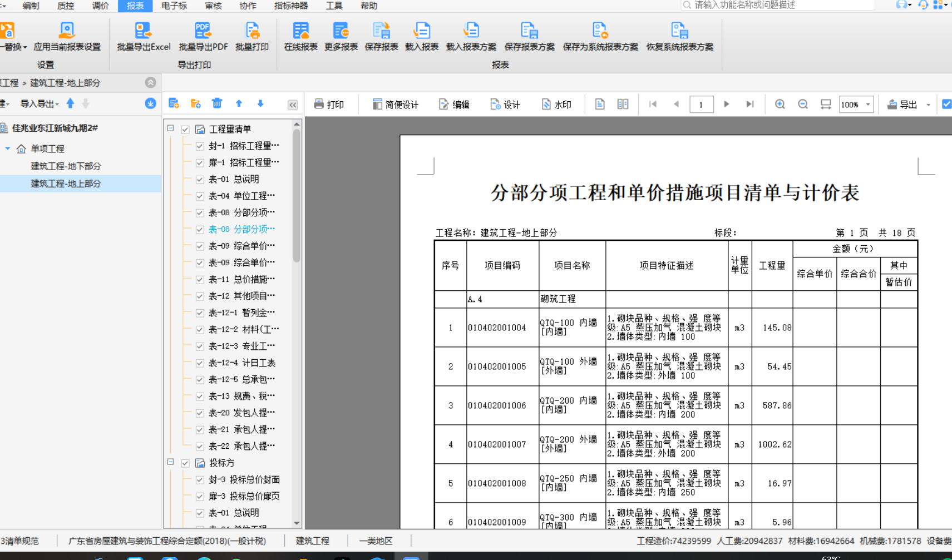Open the 100% zoom dropdown
952x560 pixels.
[868, 104]
